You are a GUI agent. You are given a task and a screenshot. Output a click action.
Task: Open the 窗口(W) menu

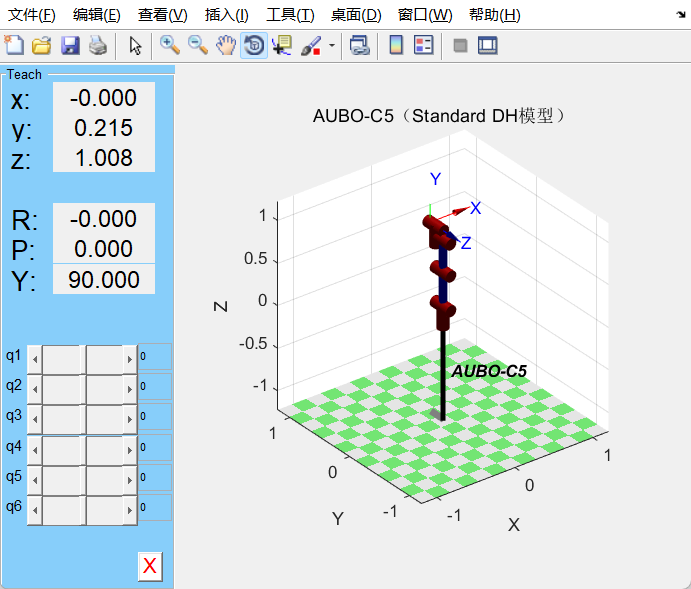pos(425,15)
